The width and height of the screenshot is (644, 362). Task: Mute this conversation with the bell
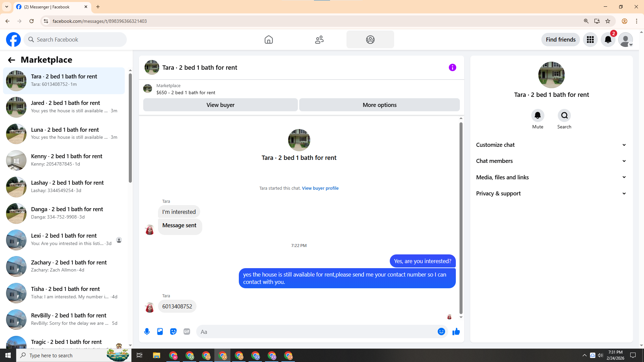(537, 116)
